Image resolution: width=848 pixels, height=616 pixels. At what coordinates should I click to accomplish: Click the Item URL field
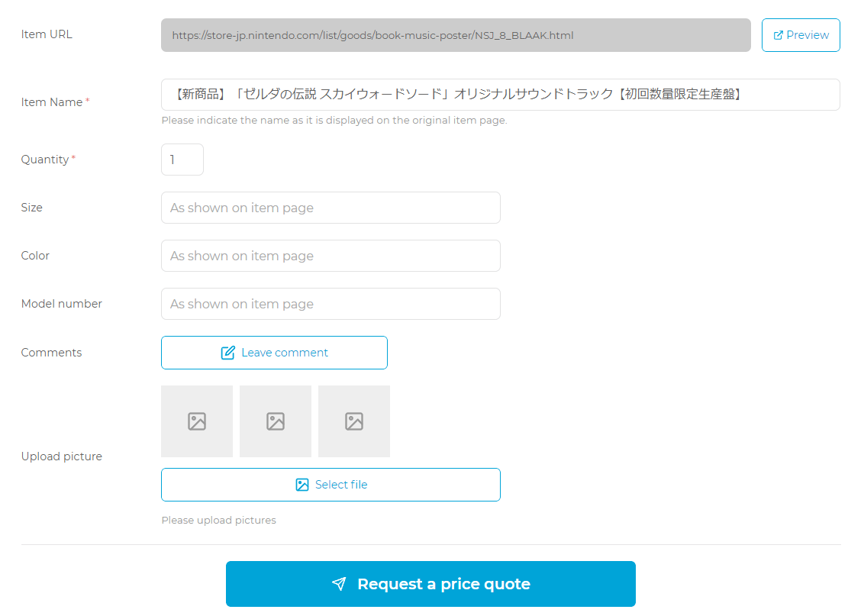pos(456,35)
